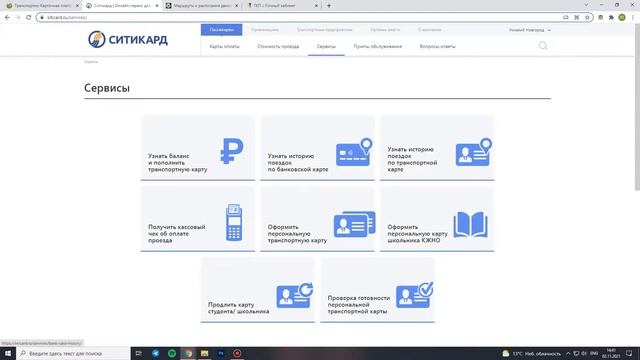Open the Пункты обслуживания menu item
The width and height of the screenshot is (640, 360).
pos(378,46)
